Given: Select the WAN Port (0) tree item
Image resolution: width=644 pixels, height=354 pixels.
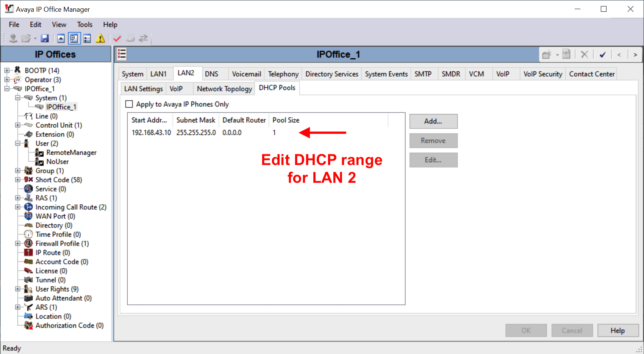Looking at the screenshot, I should [x=55, y=216].
